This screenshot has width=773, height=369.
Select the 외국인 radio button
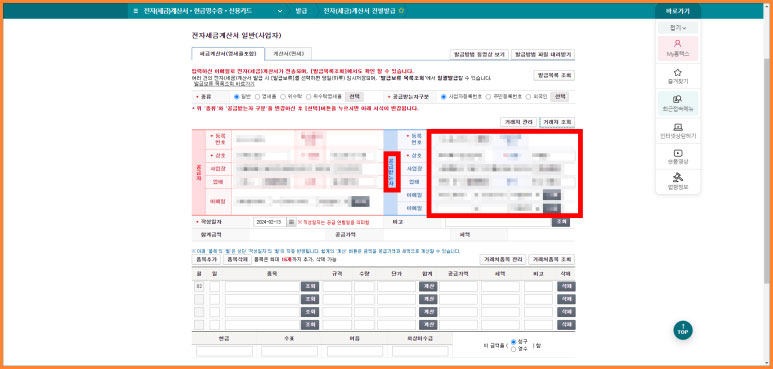click(x=528, y=97)
